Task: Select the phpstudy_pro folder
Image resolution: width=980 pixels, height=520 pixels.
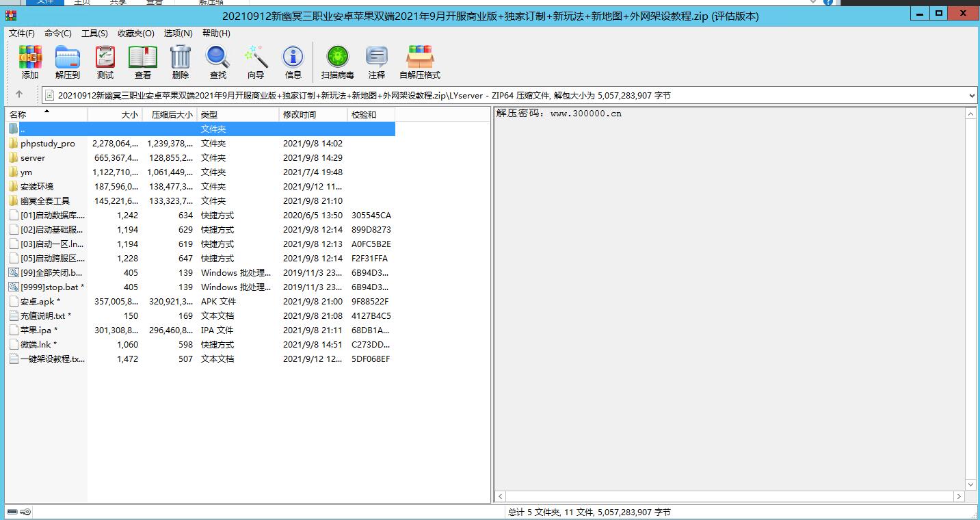Action: coord(47,144)
